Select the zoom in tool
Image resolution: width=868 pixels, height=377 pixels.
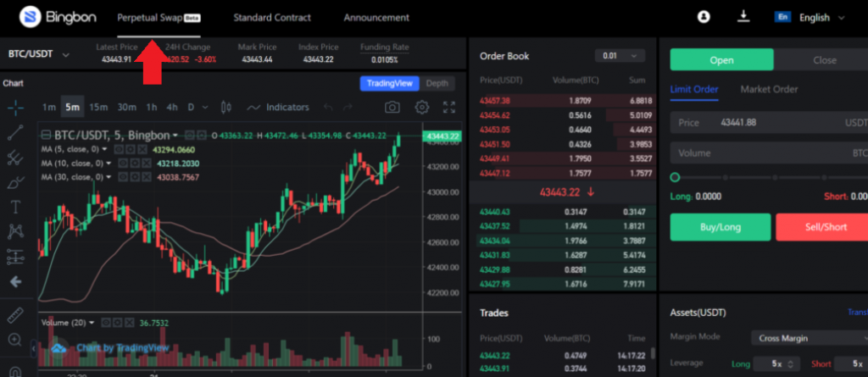(x=15, y=340)
